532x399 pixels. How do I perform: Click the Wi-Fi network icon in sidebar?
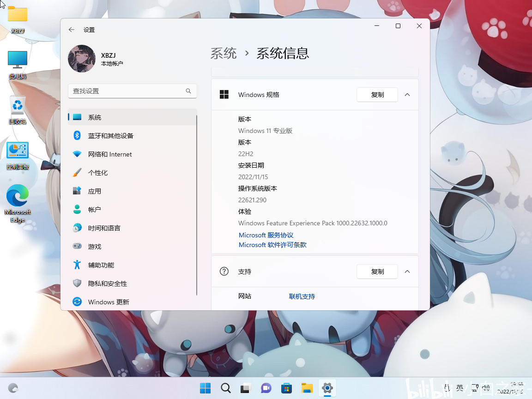pos(77,154)
